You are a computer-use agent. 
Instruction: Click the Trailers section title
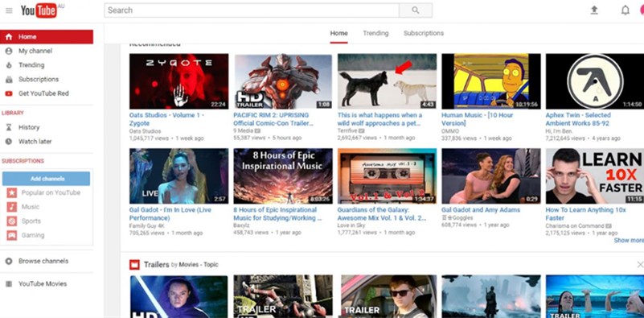tap(156, 265)
